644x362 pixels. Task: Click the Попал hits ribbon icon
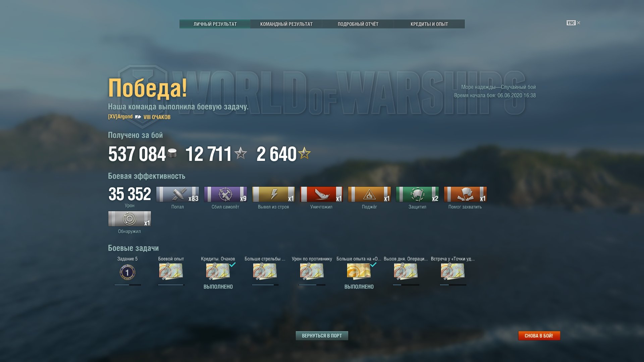[x=177, y=194]
